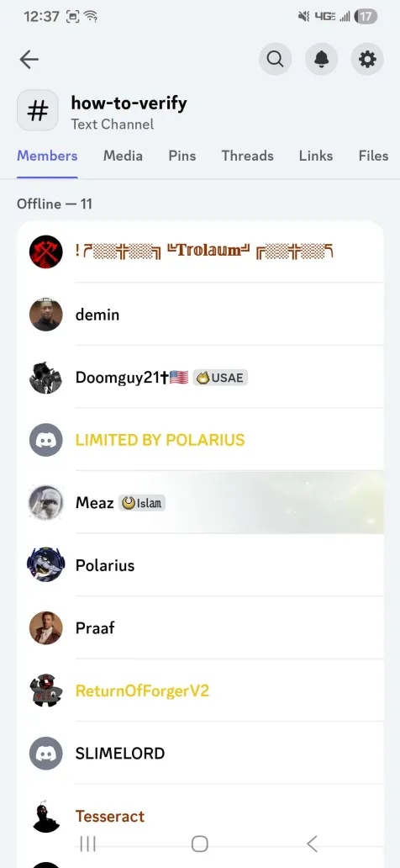Viewport: 400px width, 868px height.
Task: Open the Threads tab
Action: tap(247, 156)
